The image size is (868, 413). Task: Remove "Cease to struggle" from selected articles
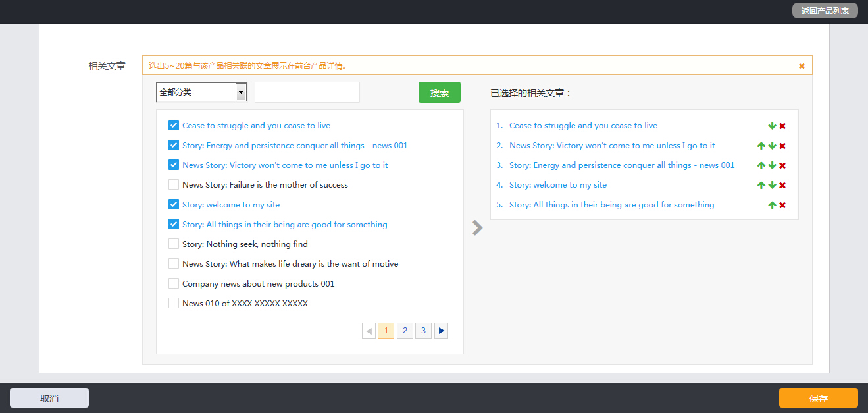[782, 126]
